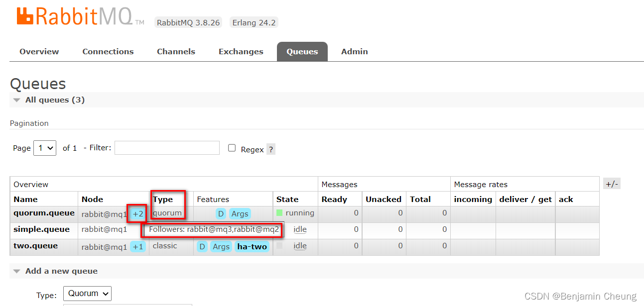
Task: Sort by deliver / get column
Action: (525, 199)
